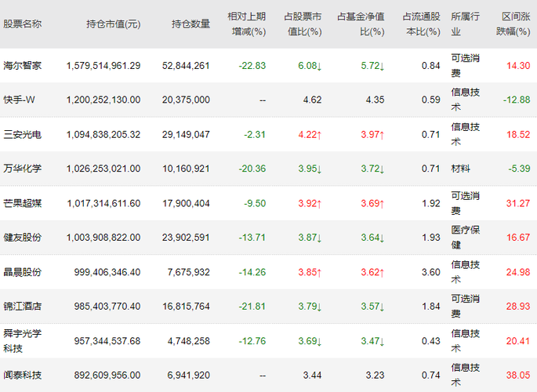Click market value 892,609,956.00
The image size is (537, 392).
[x=107, y=375]
